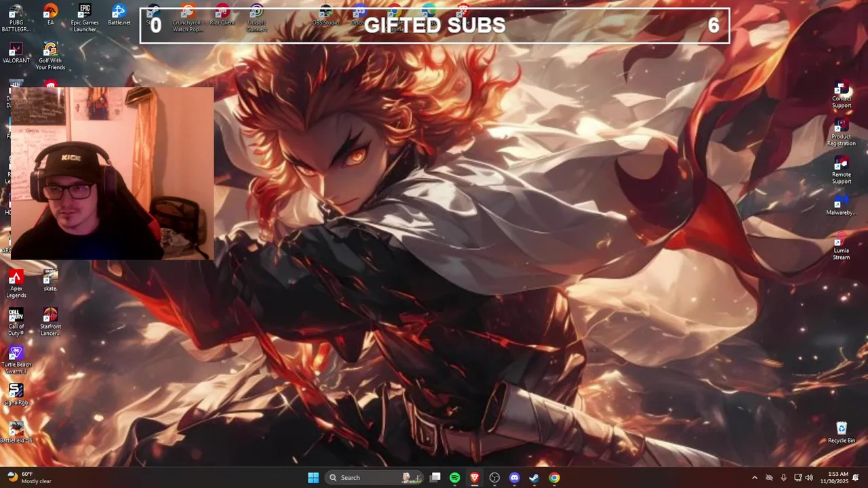Image resolution: width=868 pixels, height=488 pixels.
Task: Open the Contact Support desktop shortcut
Action: 842,95
